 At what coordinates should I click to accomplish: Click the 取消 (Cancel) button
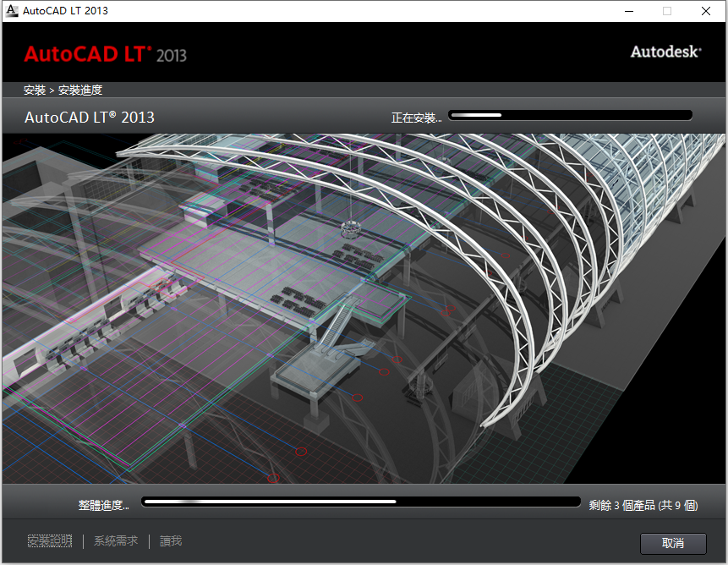tap(673, 543)
